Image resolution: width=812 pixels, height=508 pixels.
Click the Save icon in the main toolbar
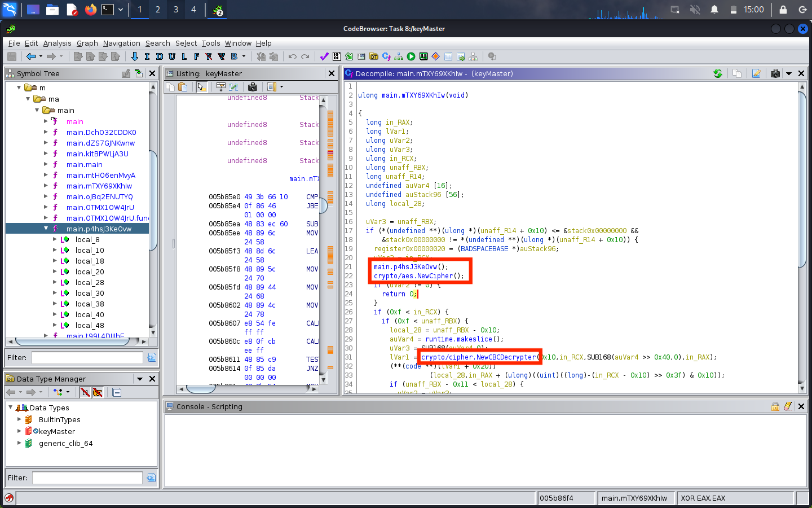pos(12,56)
